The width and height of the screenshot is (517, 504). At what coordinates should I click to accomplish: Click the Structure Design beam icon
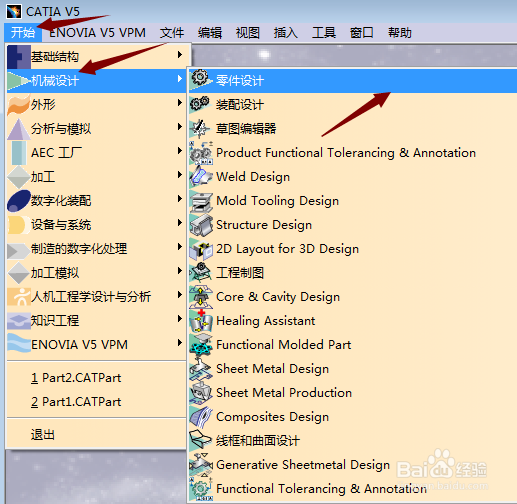201,225
